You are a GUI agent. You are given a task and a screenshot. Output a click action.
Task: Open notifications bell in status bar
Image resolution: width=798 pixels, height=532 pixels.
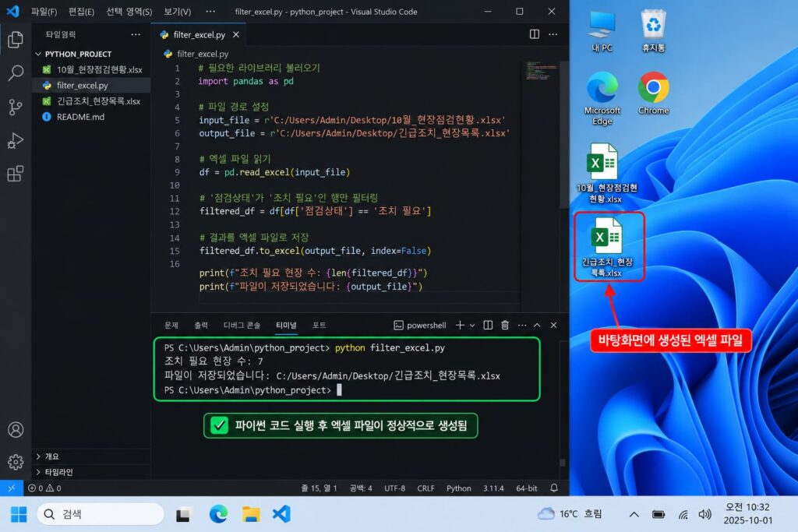[x=554, y=488]
